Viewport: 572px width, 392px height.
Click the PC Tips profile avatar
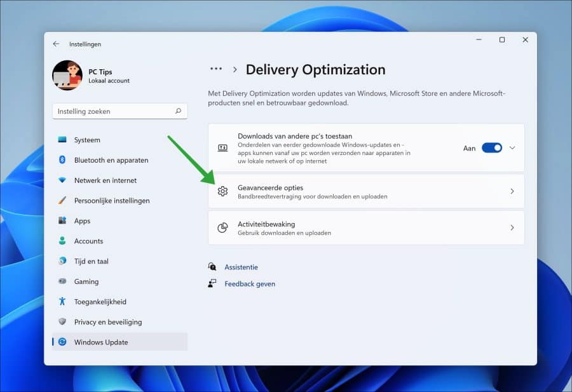coord(67,75)
